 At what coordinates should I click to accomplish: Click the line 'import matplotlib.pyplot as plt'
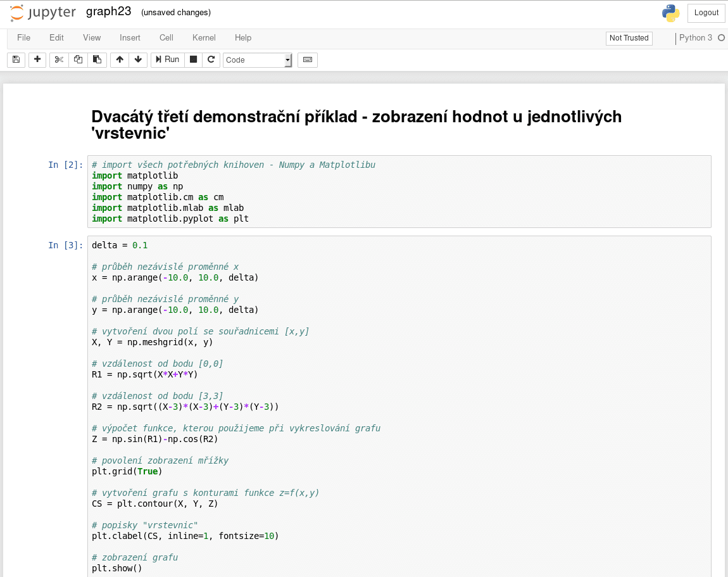pyautogui.click(x=170, y=219)
